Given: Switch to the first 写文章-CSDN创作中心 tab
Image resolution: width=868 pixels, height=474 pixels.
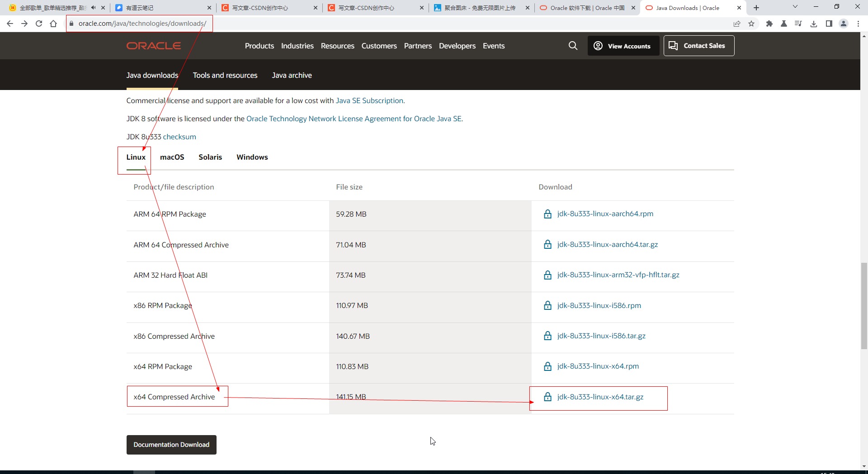Looking at the screenshot, I should pyautogui.click(x=269, y=8).
